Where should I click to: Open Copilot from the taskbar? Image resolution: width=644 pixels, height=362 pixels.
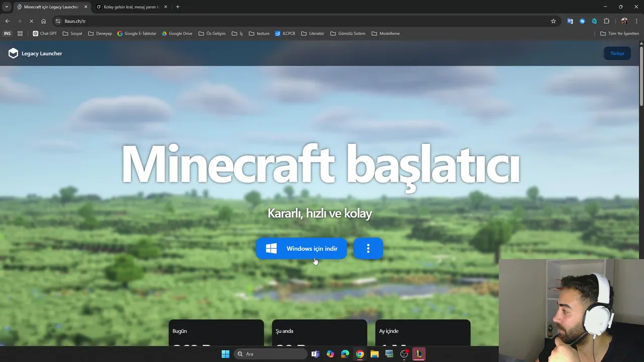coord(330,354)
